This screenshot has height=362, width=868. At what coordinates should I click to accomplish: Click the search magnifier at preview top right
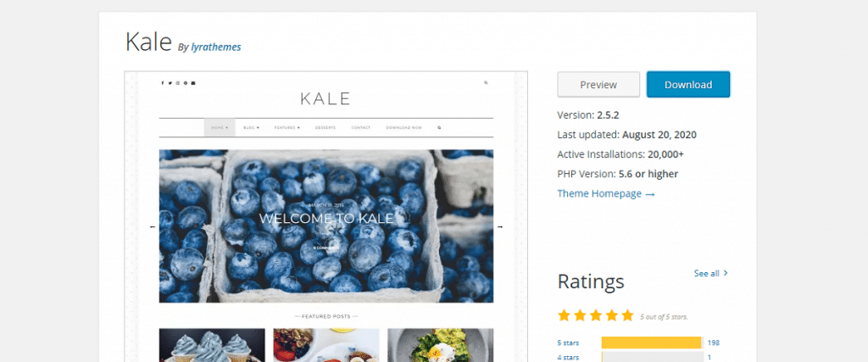(486, 83)
